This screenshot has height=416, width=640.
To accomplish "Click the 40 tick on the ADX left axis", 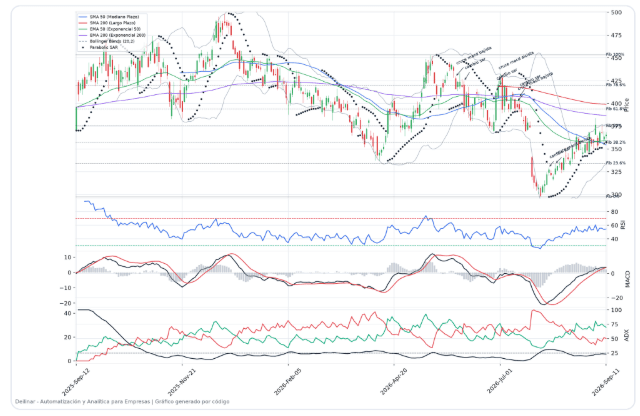I will click(68, 314).
